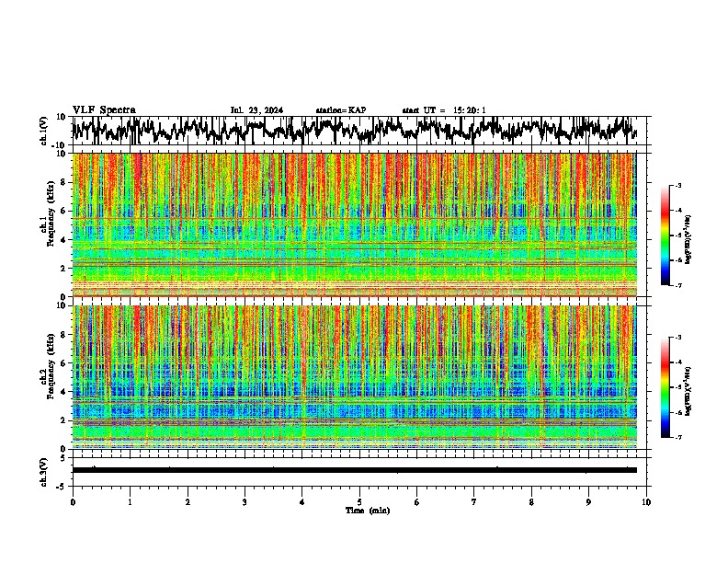Image resolution: width=728 pixels, height=563 pixels.
Task: Click the '5' tick on ch.3(V) axis
Action: coord(63,458)
